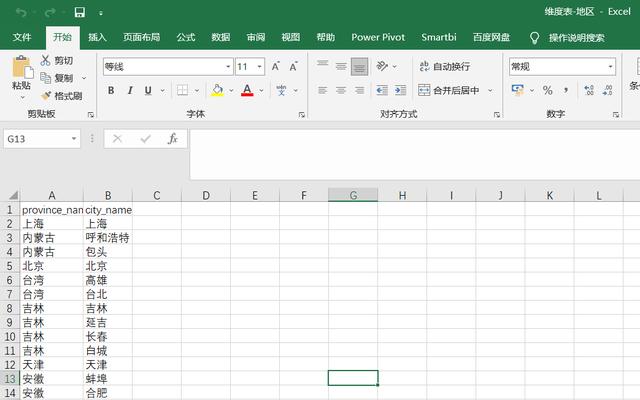Open the font name 等线 dropdown
640x400 pixels.
[x=228, y=67]
